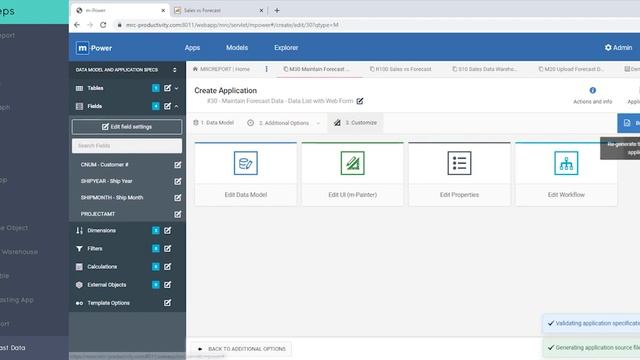Viewport: 640px width, 360px height.
Task: Click the edit icon next to Fields
Action: pyautogui.click(x=167, y=106)
